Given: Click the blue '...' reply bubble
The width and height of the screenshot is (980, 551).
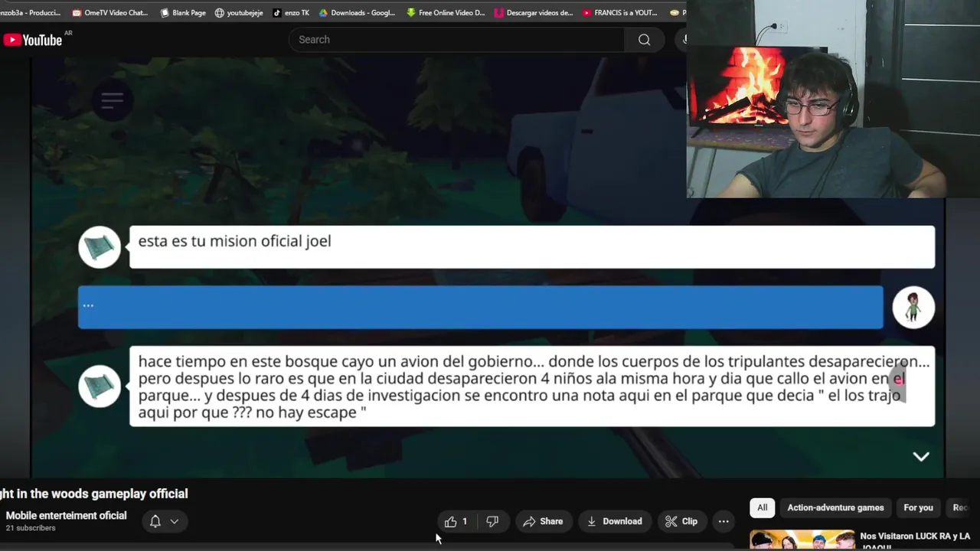Looking at the screenshot, I should point(480,308).
